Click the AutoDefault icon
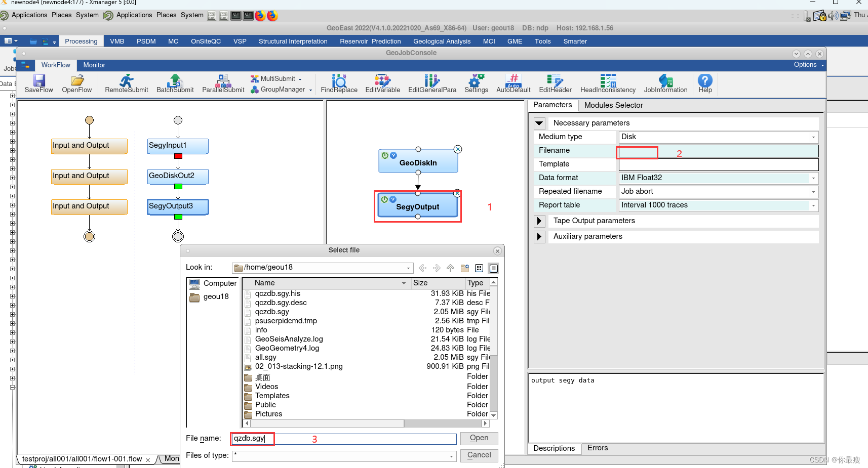 point(514,80)
